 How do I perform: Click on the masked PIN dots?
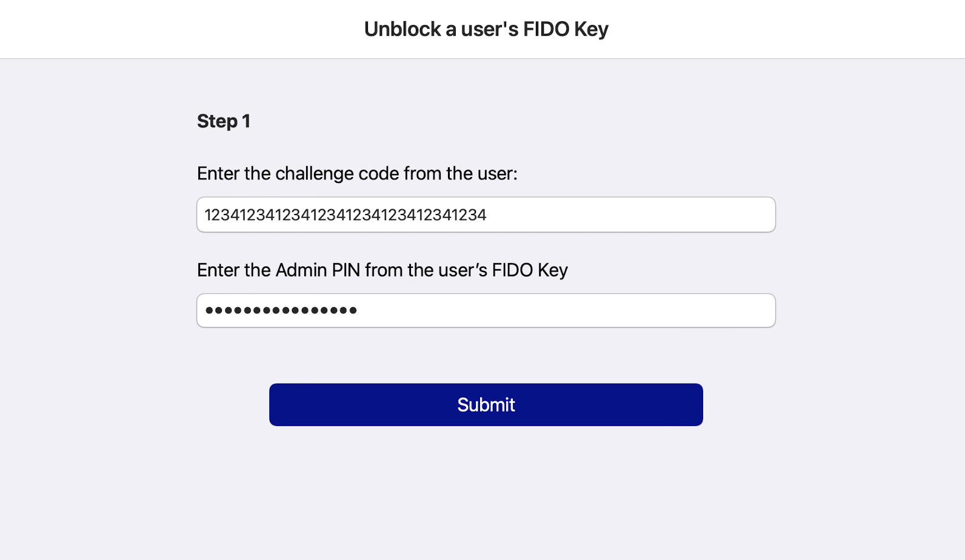[x=281, y=310]
